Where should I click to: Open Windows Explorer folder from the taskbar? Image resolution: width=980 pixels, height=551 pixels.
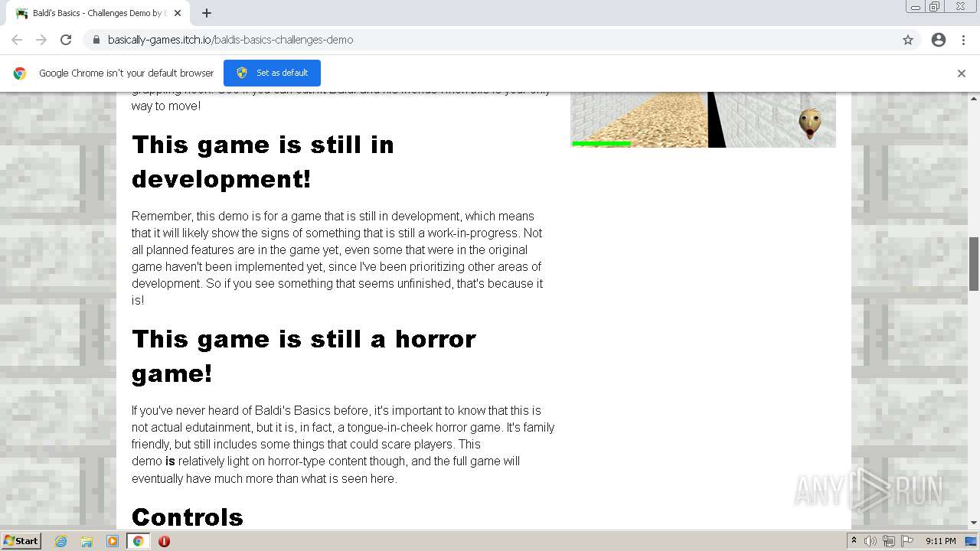(x=87, y=541)
